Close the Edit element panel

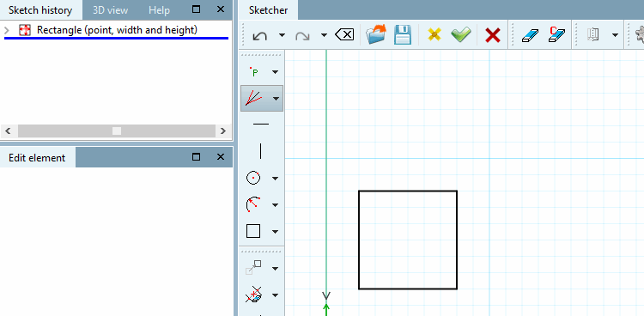(x=221, y=156)
